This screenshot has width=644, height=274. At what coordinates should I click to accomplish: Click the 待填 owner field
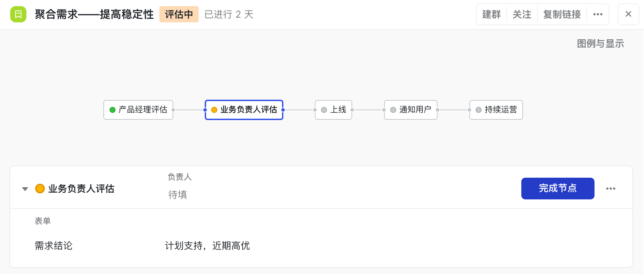(x=178, y=195)
